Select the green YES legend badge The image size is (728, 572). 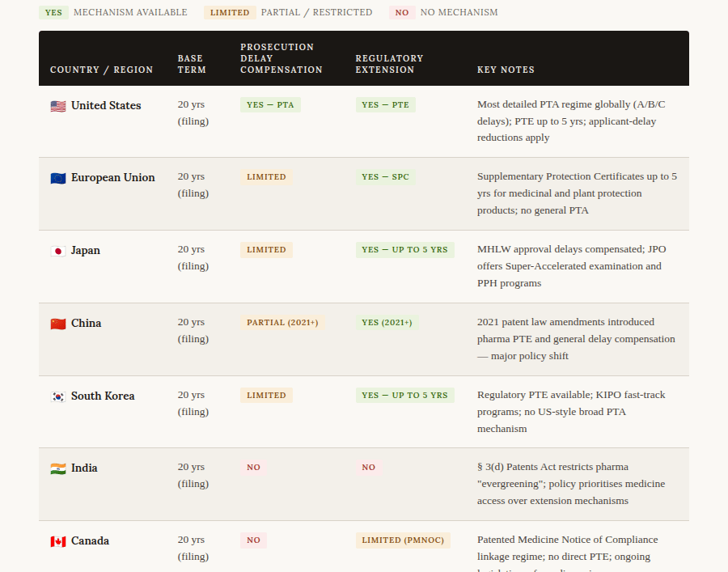[x=53, y=13]
